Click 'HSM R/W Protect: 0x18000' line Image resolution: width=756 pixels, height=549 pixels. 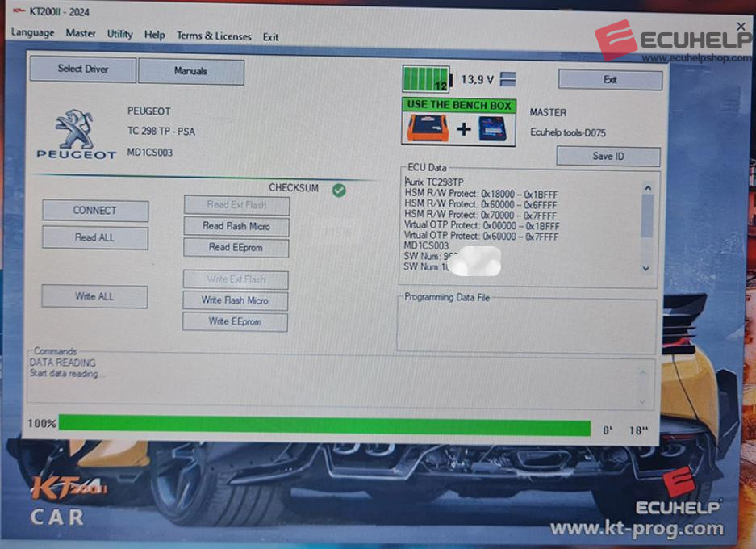coord(481,194)
